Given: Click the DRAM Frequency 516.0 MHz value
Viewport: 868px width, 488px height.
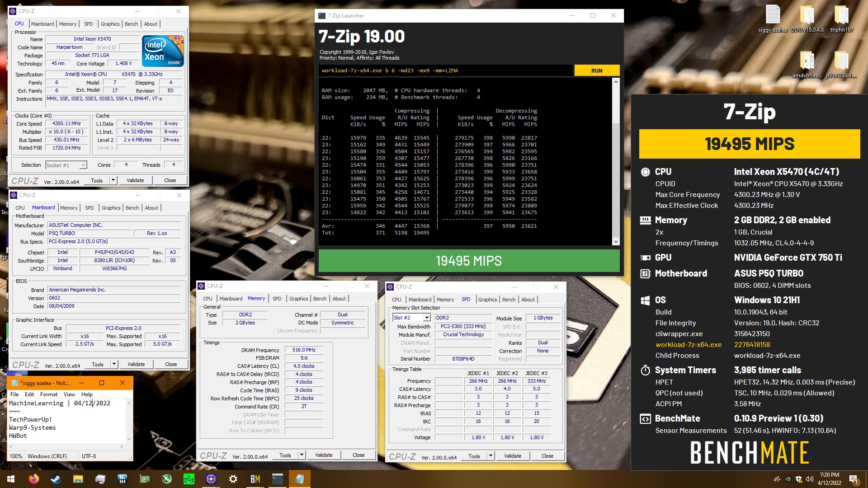Looking at the screenshot, I should coord(304,350).
